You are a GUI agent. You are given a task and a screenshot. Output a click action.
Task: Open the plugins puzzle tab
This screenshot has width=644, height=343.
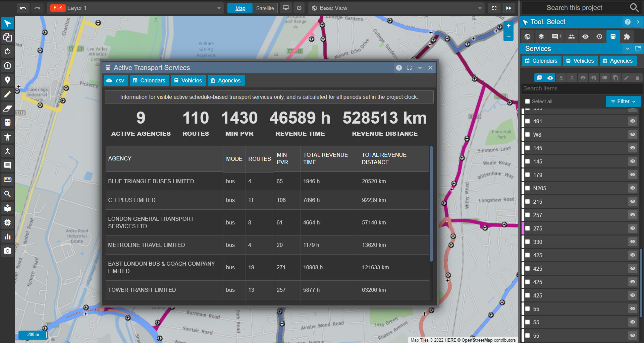coord(627,37)
